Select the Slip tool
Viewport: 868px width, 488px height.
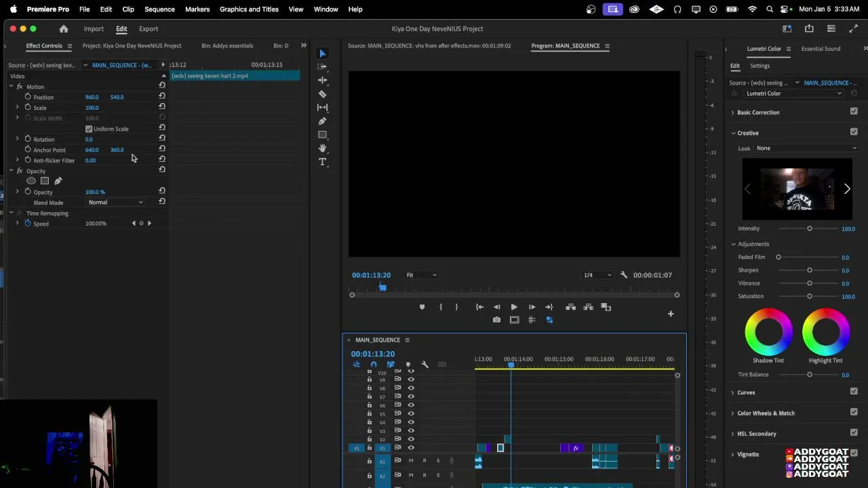(322, 108)
